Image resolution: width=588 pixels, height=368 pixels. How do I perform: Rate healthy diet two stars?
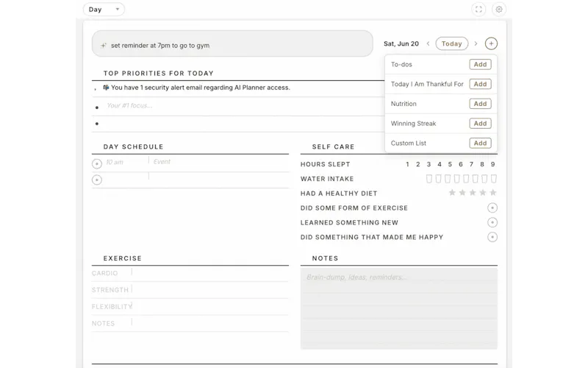point(462,193)
